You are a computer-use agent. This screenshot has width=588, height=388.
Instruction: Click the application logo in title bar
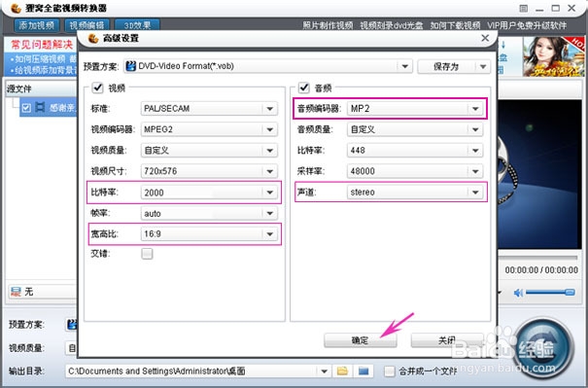coord(16,8)
